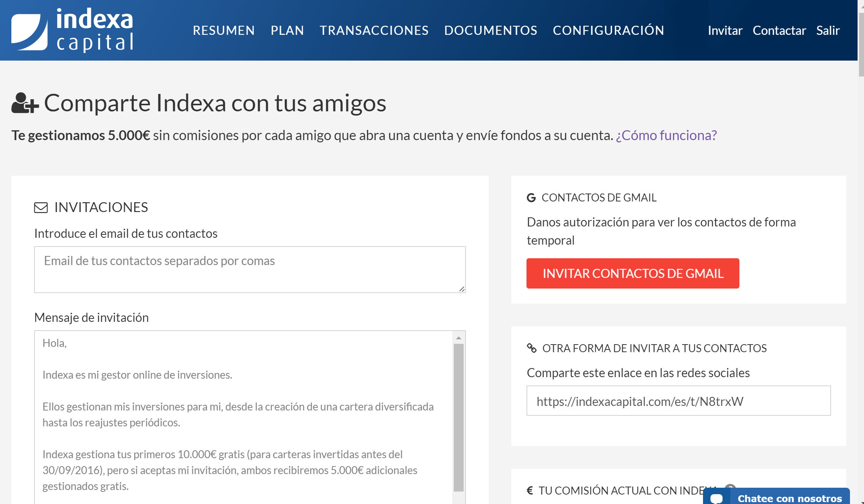Image resolution: width=864 pixels, height=504 pixels.
Task: Open the RESUMEN menu item
Action: coord(223,30)
